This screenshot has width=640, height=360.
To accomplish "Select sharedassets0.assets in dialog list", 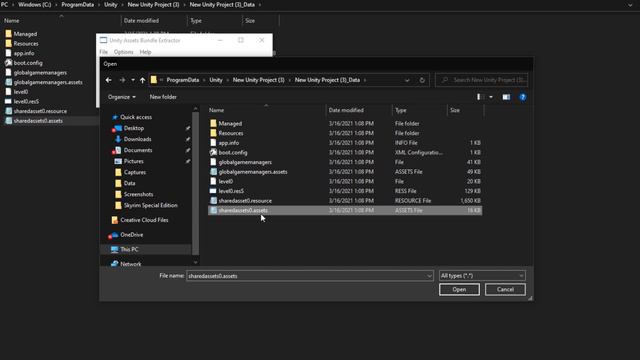I will (x=345, y=211).
